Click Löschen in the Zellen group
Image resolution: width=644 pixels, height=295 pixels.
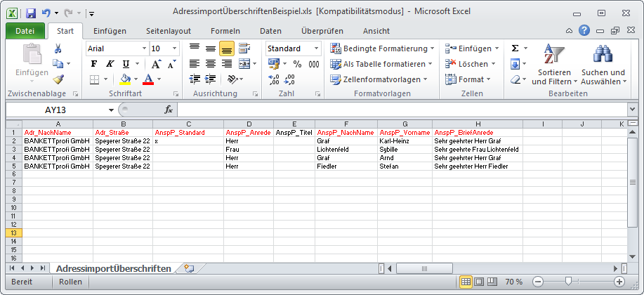pos(471,64)
